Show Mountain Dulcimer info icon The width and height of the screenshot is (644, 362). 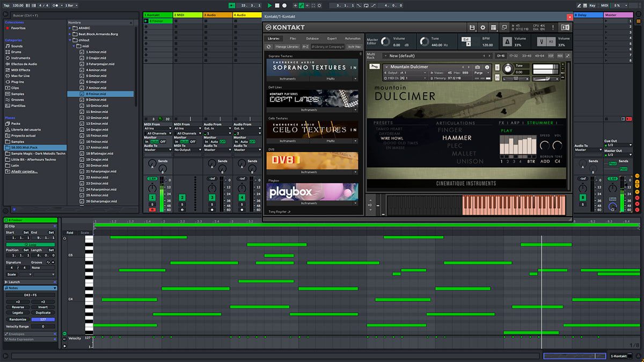coord(488,67)
